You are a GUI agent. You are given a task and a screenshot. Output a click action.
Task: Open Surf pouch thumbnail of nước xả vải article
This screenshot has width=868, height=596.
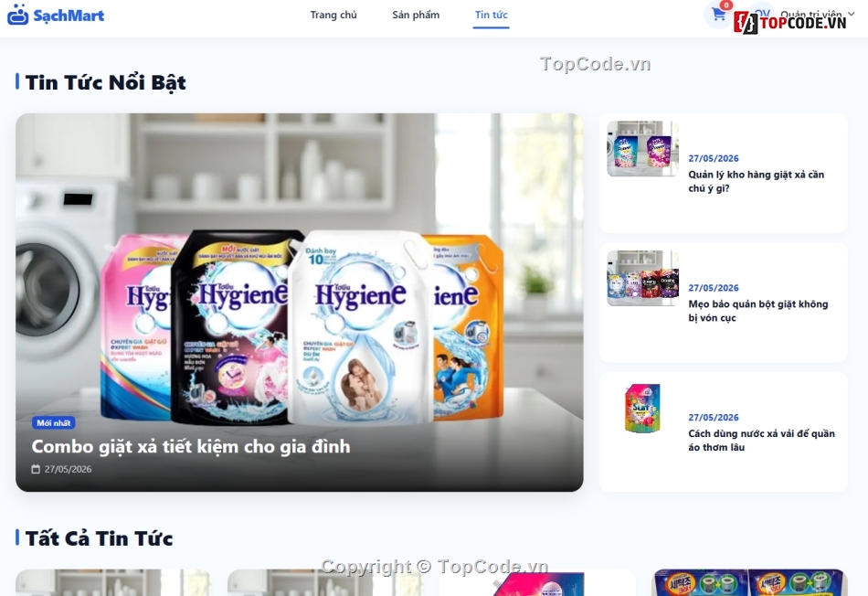point(642,409)
